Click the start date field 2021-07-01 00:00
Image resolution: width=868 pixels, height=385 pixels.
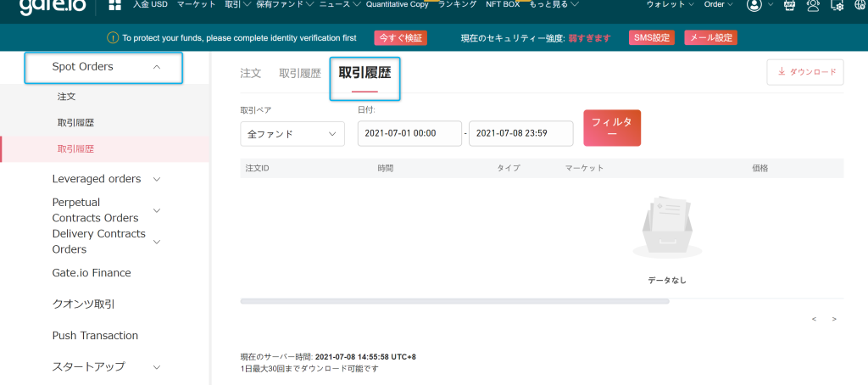click(x=409, y=133)
